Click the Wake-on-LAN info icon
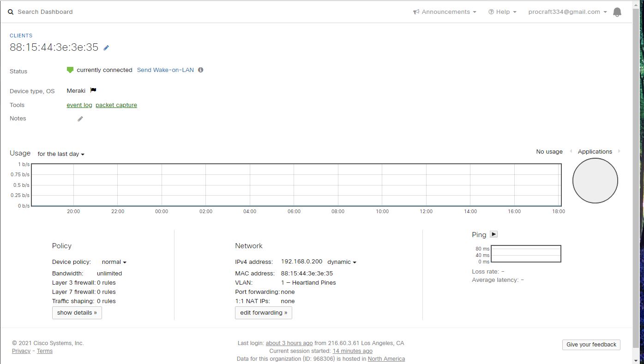Viewport: 644px width, 364px height. coord(200,70)
